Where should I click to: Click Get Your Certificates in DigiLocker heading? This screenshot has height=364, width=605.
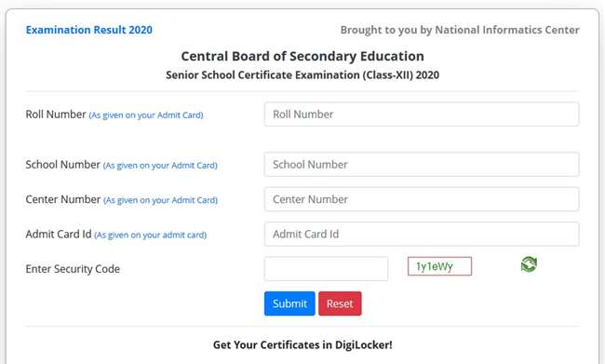coord(302,344)
